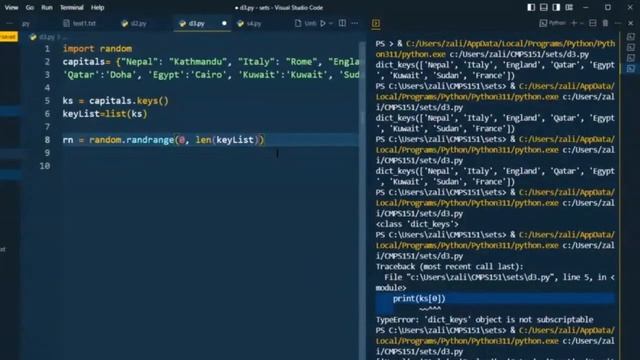Switch to the d2.py editor tab
Viewport: 640px width, 360px height.
coord(134,23)
